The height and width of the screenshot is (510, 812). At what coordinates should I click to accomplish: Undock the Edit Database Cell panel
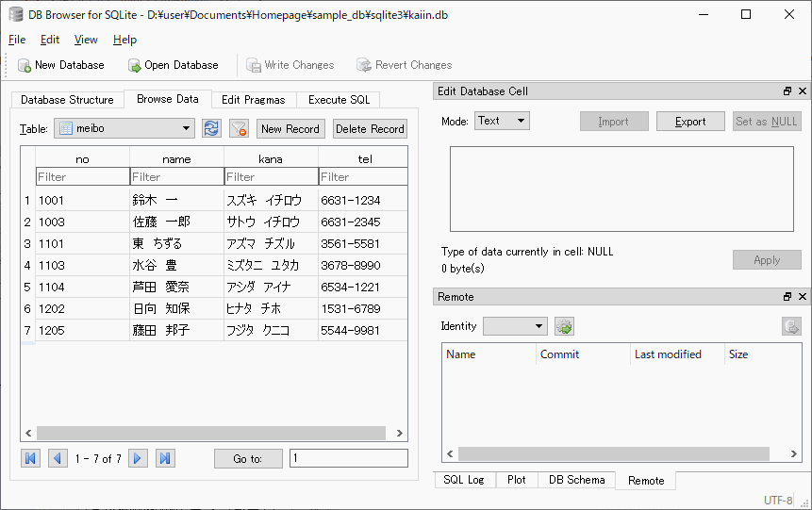point(787,91)
